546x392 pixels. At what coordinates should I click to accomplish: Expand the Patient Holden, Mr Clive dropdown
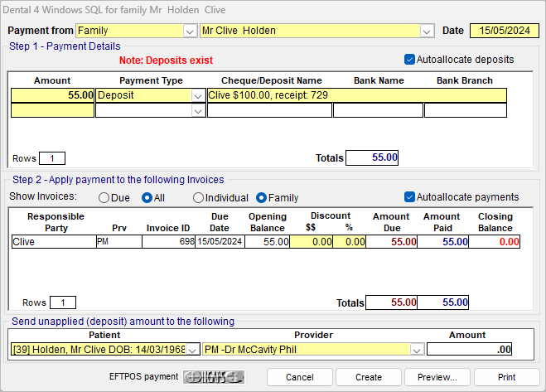point(192,350)
